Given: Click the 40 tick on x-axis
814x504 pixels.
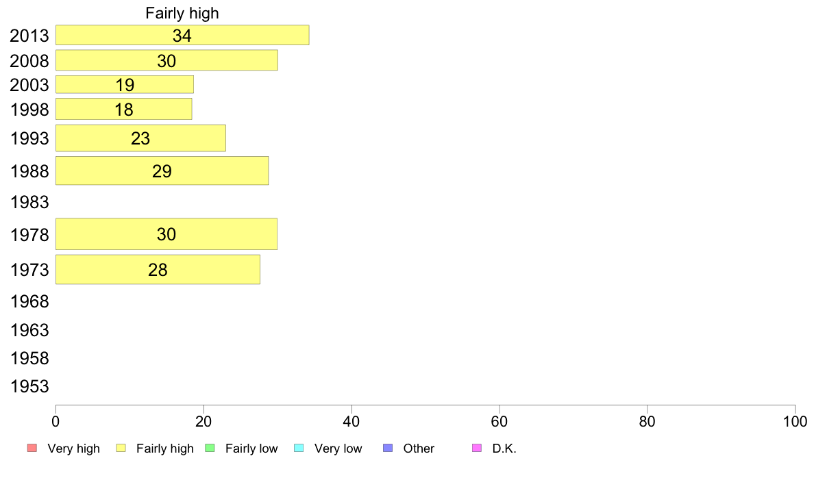Looking at the screenshot, I should pyautogui.click(x=351, y=421).
